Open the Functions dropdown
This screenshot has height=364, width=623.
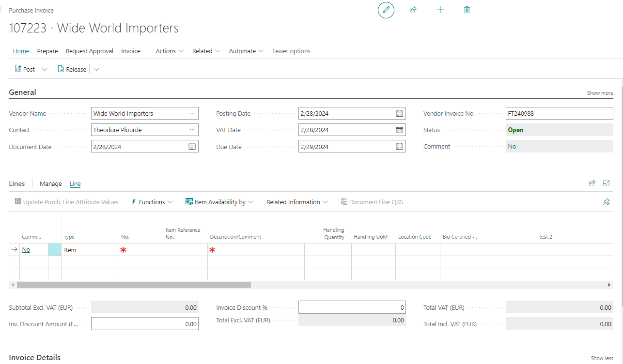tap(152, 202)
